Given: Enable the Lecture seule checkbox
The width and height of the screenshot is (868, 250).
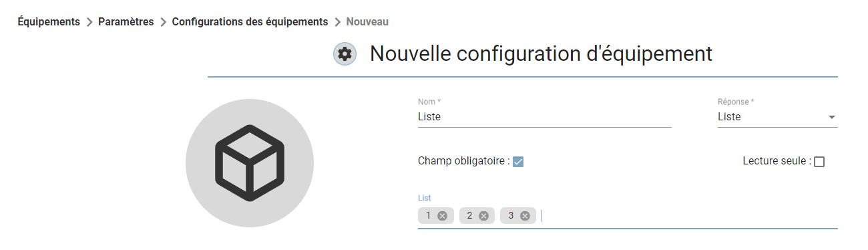Looking at the screenshot, I should point(819,161).
